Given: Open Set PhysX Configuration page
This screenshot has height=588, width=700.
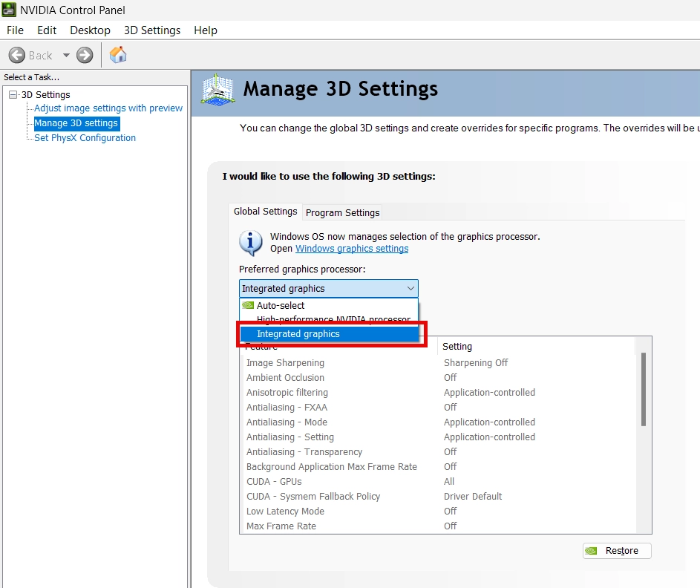Looking at the screenshot, I should tap(85, 138).
